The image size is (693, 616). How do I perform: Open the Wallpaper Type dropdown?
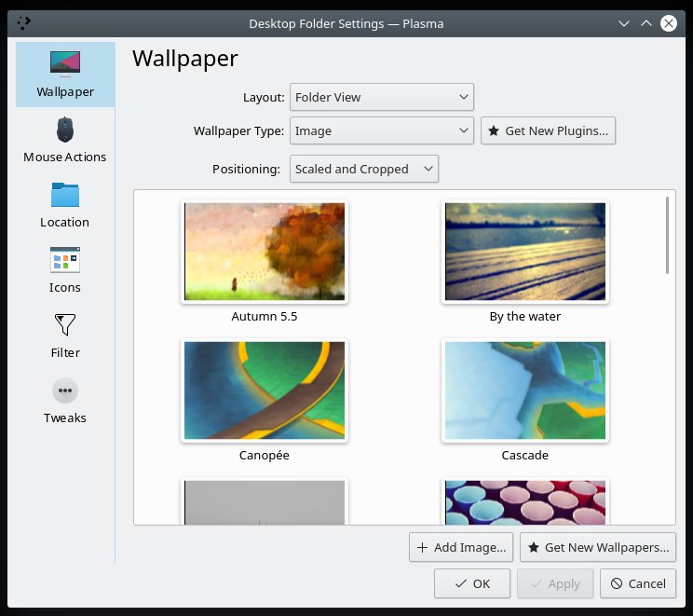382,131
